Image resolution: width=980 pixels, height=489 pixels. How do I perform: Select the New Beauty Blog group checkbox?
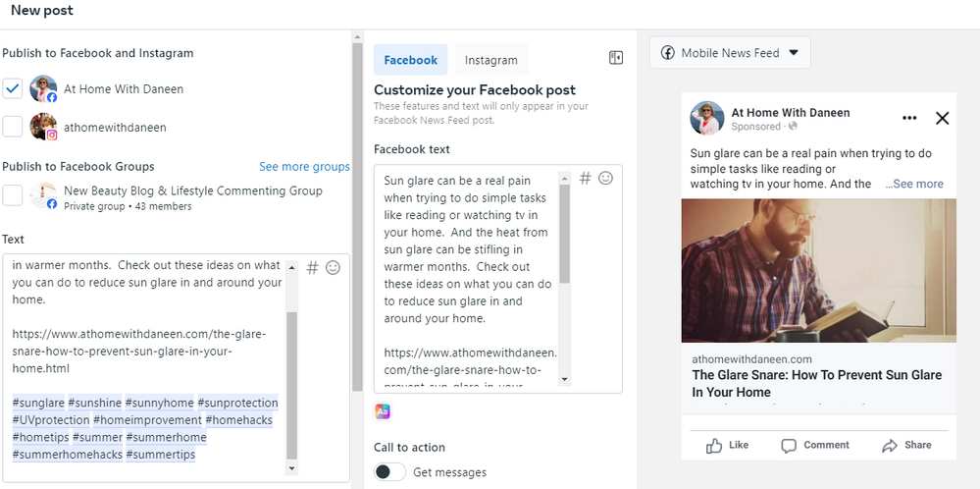point(13,195)
